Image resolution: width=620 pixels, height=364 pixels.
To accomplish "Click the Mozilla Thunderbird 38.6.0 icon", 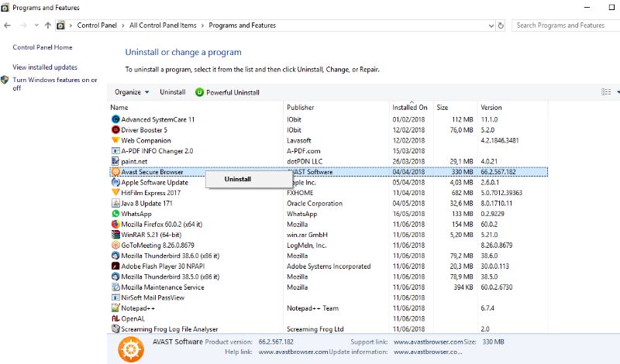I will tap(115, 256).
